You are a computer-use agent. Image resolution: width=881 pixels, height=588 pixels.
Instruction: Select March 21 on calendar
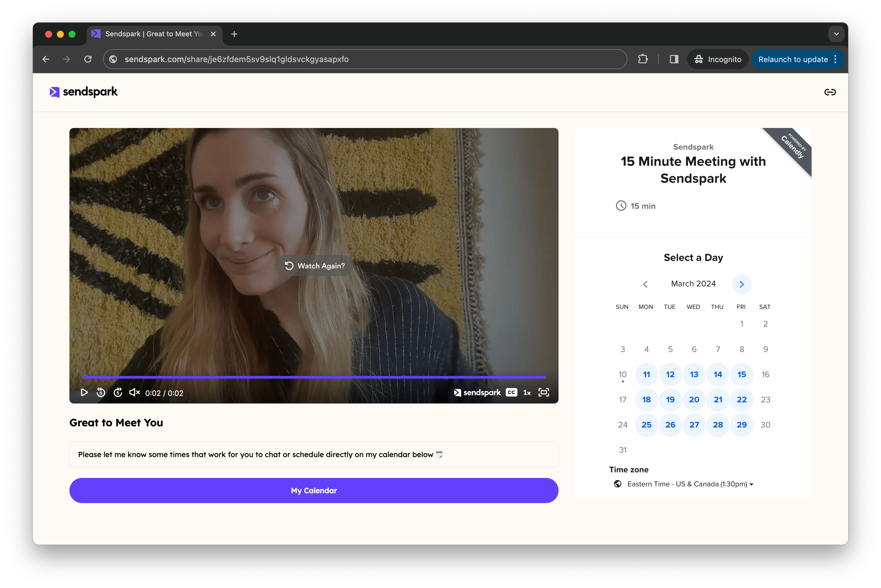[x=718, y=400]
